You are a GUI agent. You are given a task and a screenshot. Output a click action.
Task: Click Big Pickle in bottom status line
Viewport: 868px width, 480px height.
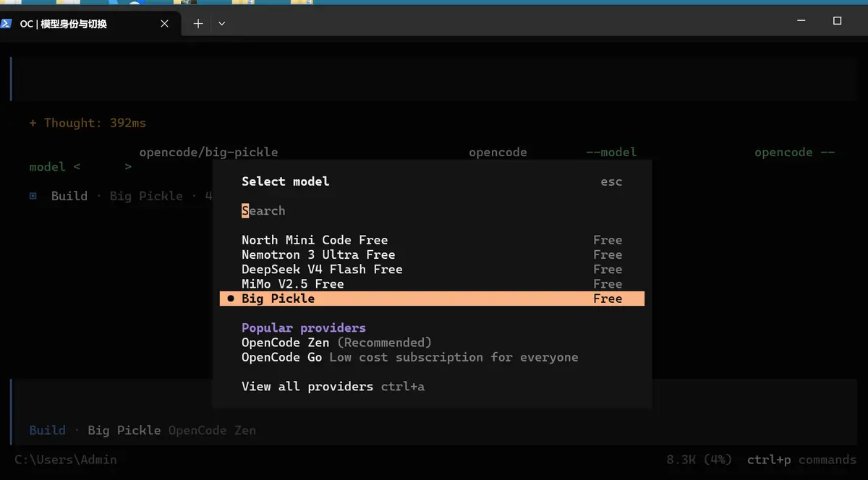(x=124, y=430)
